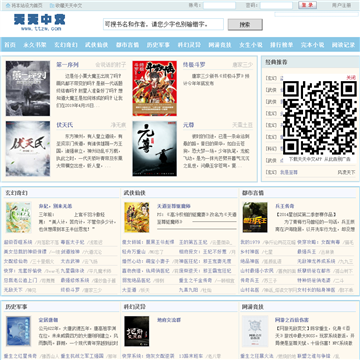This screenshot has height=360, width=360.
Task: Click the red 登录 login button
Action: tap(307, 5)
